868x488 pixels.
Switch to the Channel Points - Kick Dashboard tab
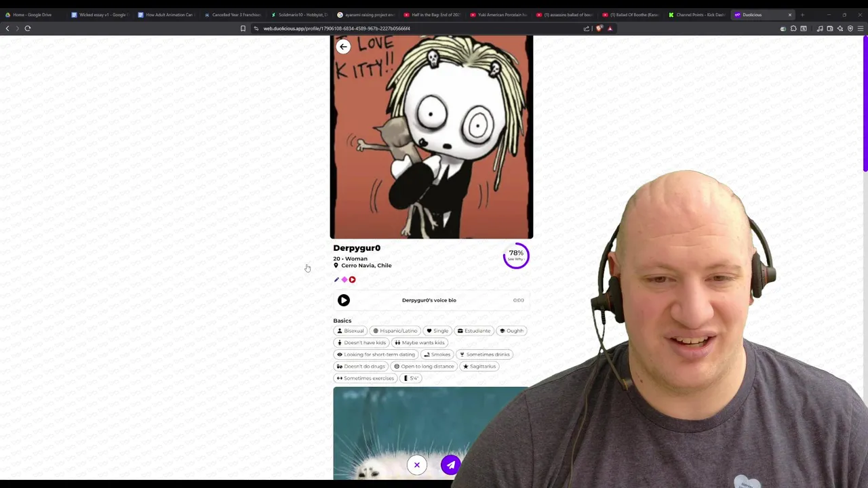698,15
